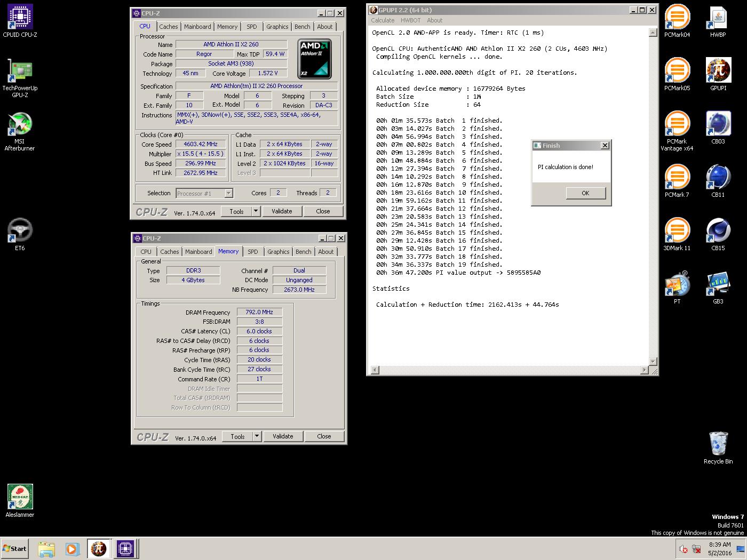
Task: Open About tab in lower CPU-Z window
Action: click(x=326, y=252)
